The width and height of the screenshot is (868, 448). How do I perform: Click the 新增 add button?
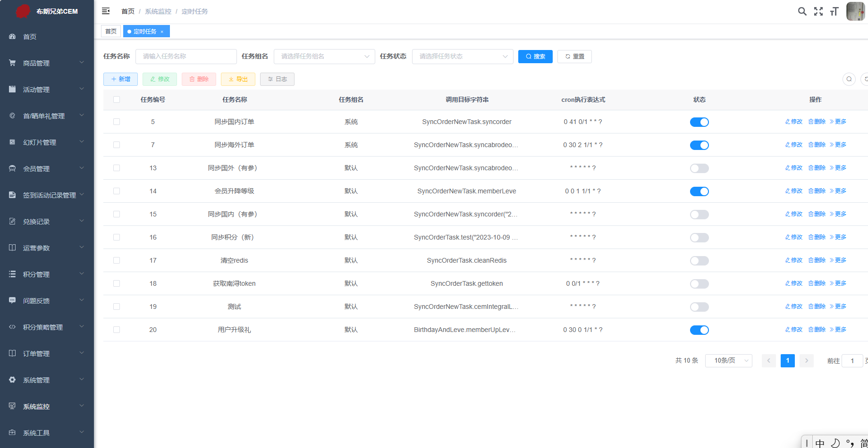click(x=120, y=79)
